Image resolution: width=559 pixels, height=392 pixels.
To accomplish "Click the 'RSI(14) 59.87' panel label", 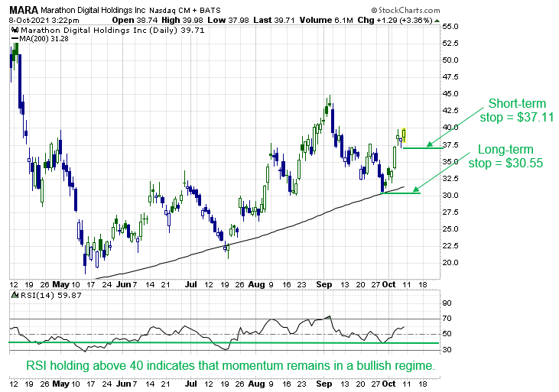I will tap(51, 295).
